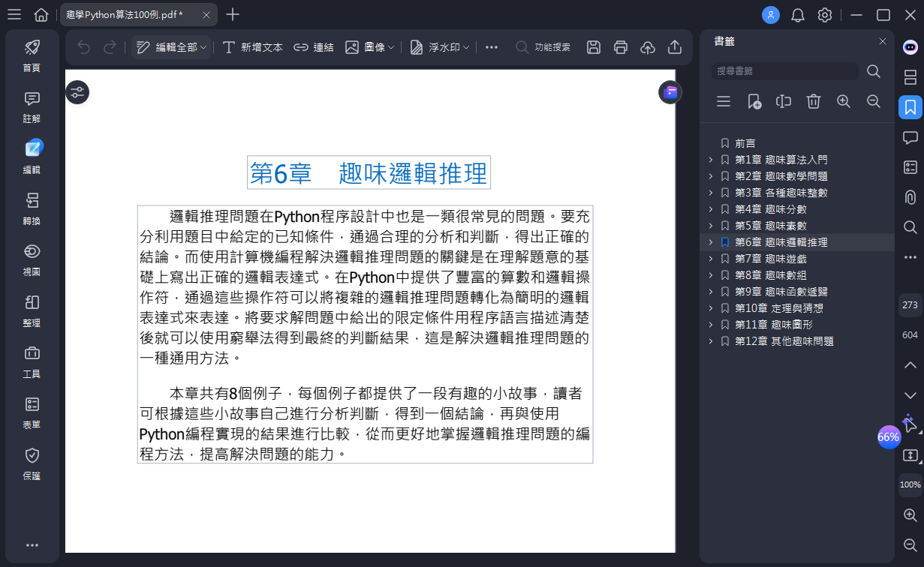Open notifications bell
The width and height of the screenshot is (924, 567).
pyautogui.click(x=798, y=15)
